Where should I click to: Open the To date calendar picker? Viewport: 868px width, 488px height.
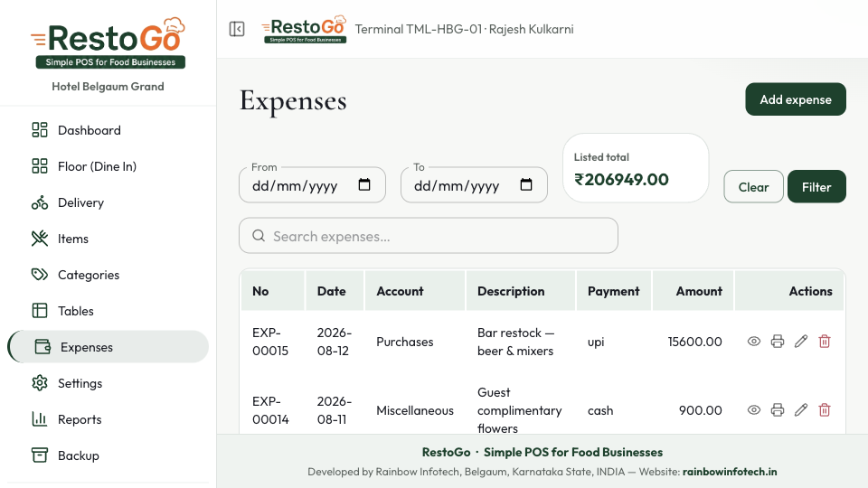(x=526, y=184)
